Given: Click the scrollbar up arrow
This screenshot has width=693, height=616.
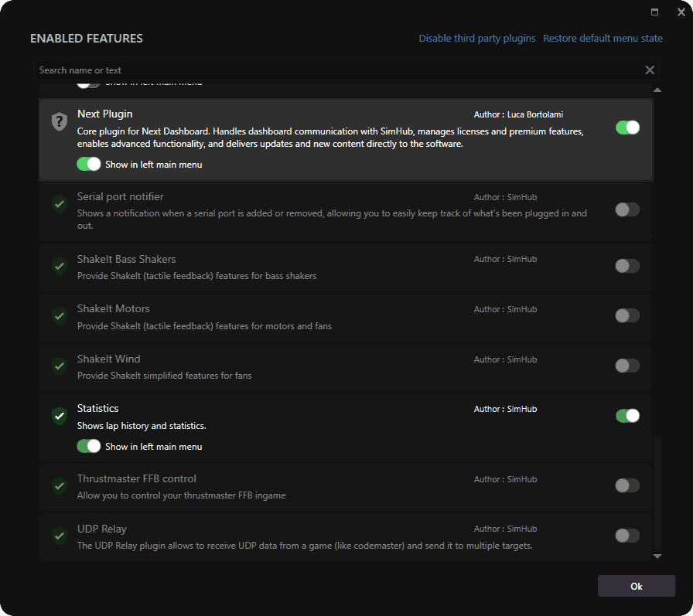Looking at the screenshot, I should [x=657, y=90].
